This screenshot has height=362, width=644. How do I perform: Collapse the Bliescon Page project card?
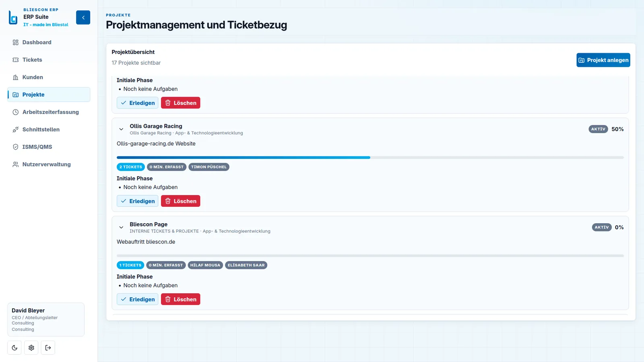click(121, 227)
